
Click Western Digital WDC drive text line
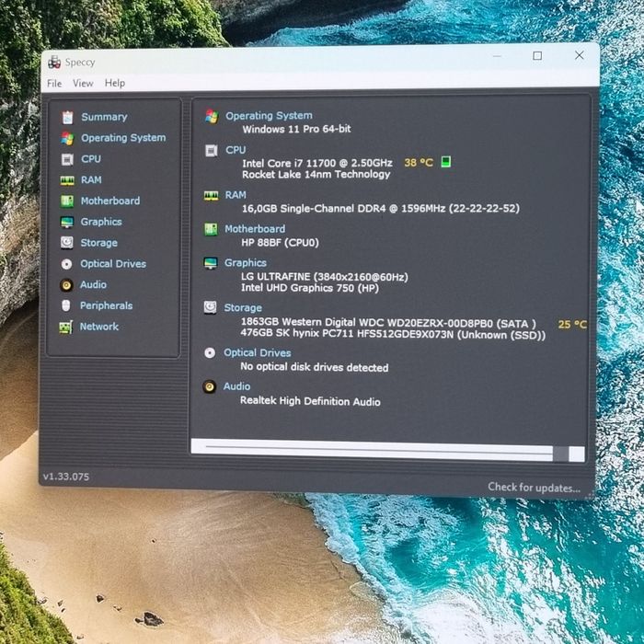(x=388, y=322)
